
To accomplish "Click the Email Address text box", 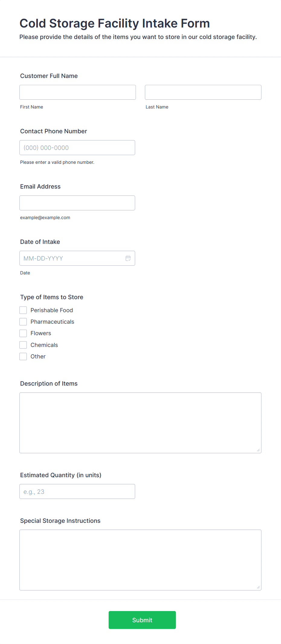I will coord(77,203).
